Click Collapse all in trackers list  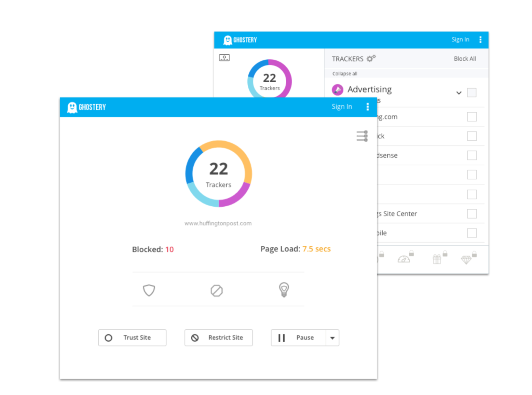tap(345, 74)
